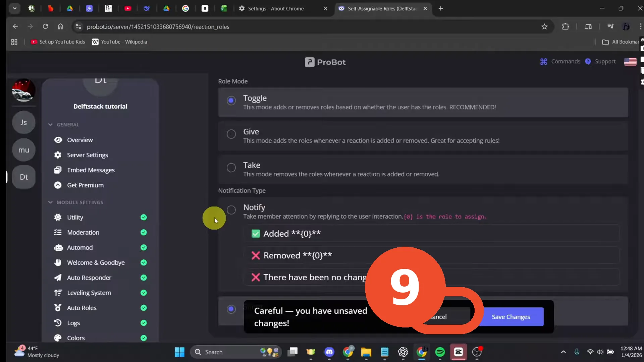Open the Overview eye icon
Image resolution: width=644 pixels, height=362 pixels.
point(58,140)
